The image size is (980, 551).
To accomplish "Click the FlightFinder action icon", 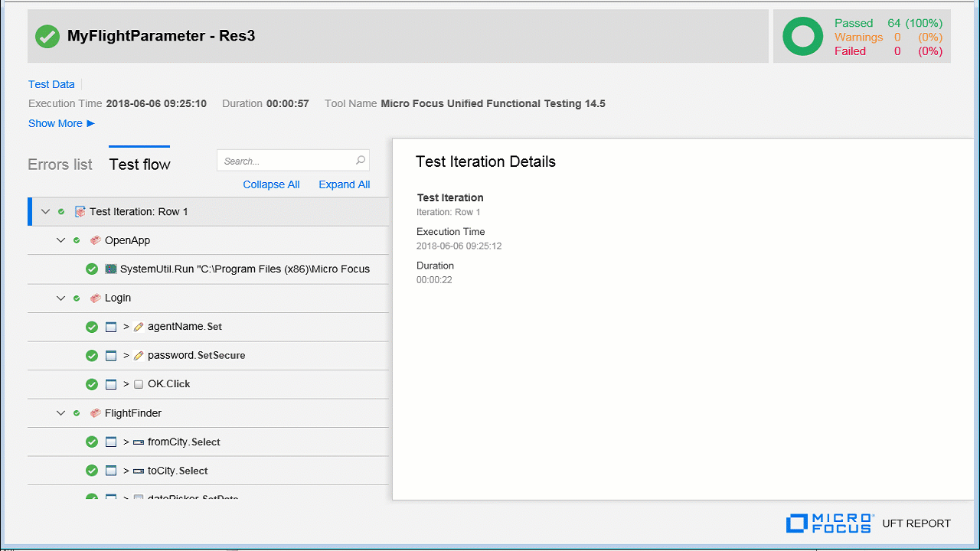I will tap(95, 413).
